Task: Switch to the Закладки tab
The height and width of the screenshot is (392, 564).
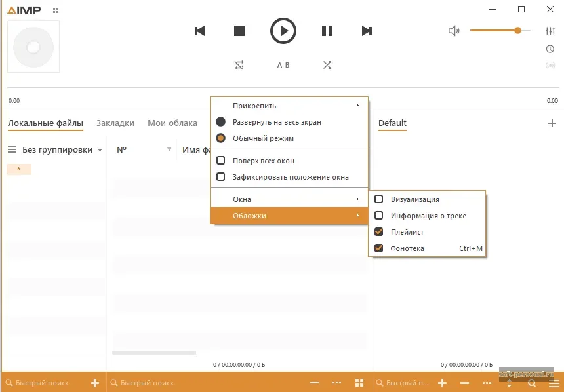Action: pos(115,123)
